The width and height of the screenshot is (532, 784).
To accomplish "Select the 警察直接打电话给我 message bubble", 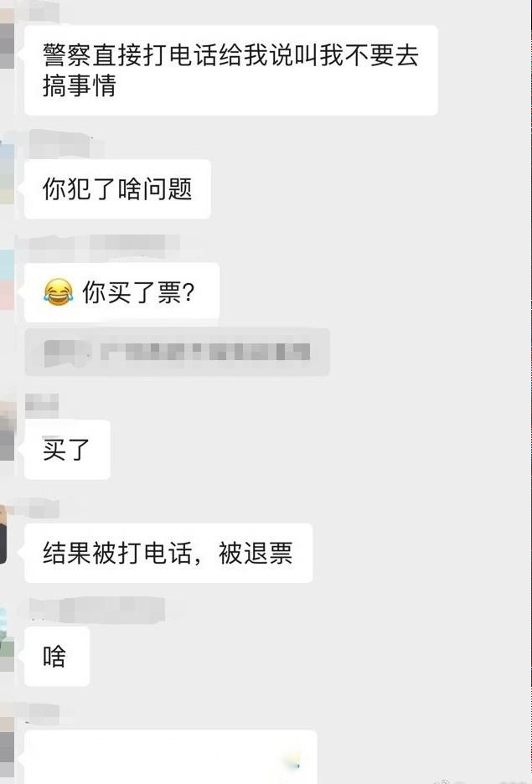I will (231, 70).
